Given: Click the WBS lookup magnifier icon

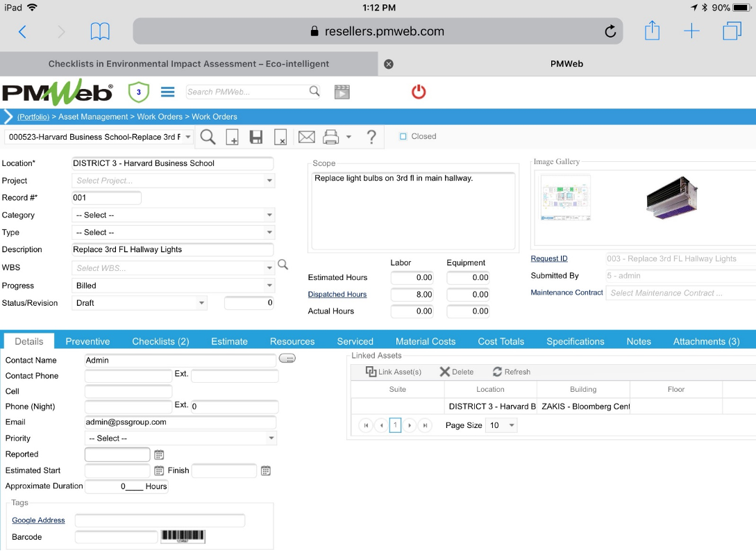Looking at the screenshot, I should pos(283,265).
